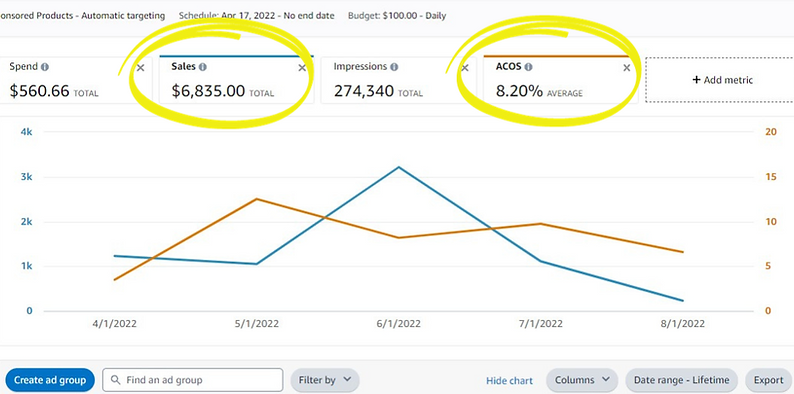Click the 6/1/2022 x-axis label
794x394 pixels.
click(400, 324)
